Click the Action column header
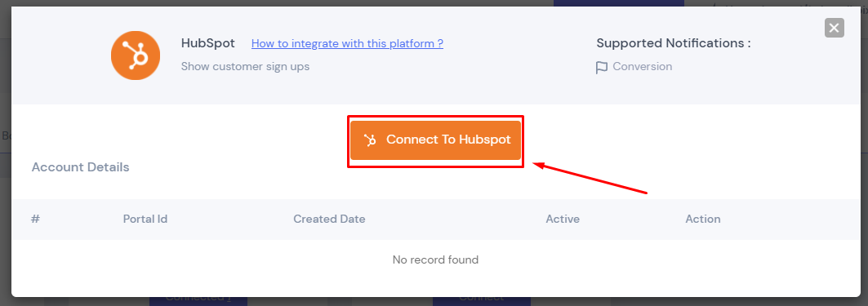868x306 pixels. 703,220
